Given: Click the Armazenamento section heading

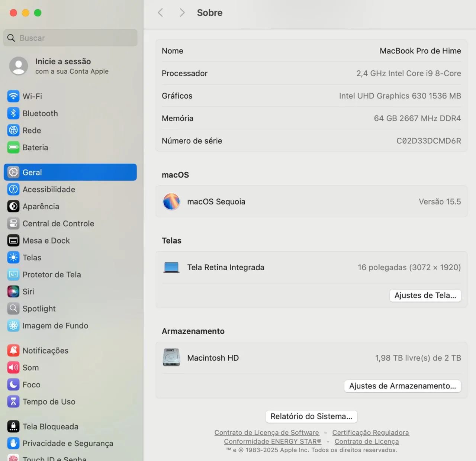Looking at the screenshot, I should tap(193, 331).
